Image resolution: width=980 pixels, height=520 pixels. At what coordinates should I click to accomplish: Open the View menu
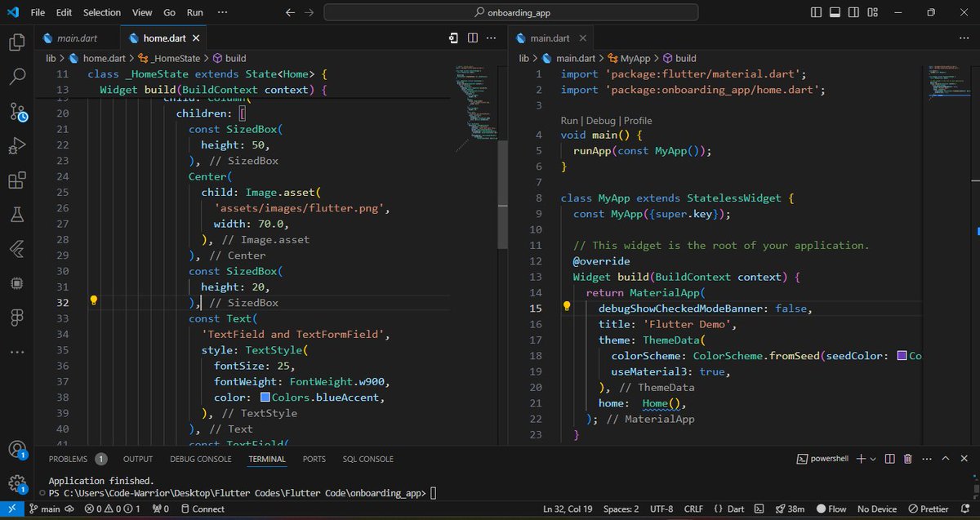[x=142, y=12]
